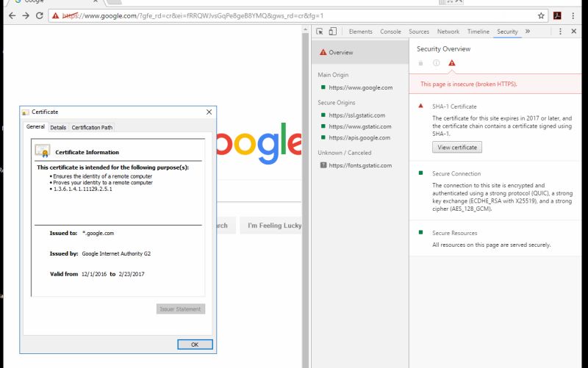The width and height of the screenshot is (588, 368).
Task: Select main origin https://www.google.com
Action: [x=360, y=87]
